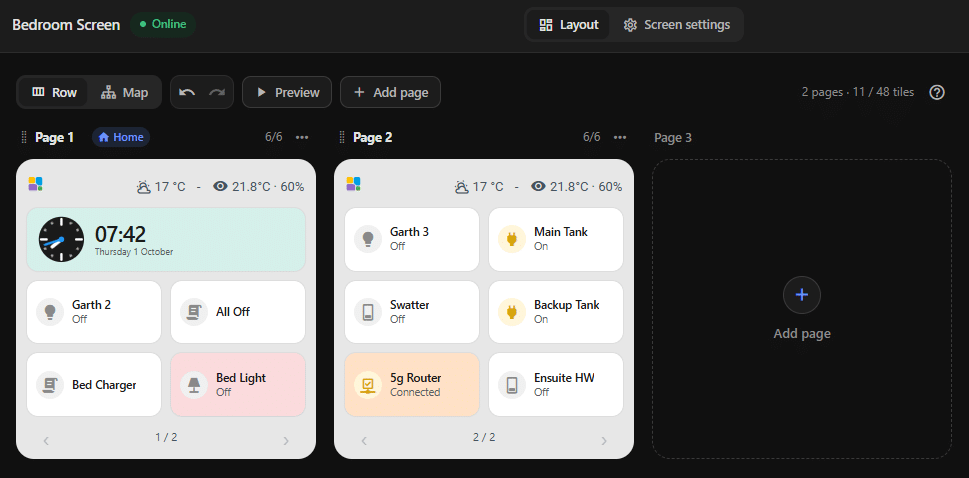Viewport: 969px width, 478px height.
Task: Click the weather cloud icon on Page 2
Action: (462, 186)
